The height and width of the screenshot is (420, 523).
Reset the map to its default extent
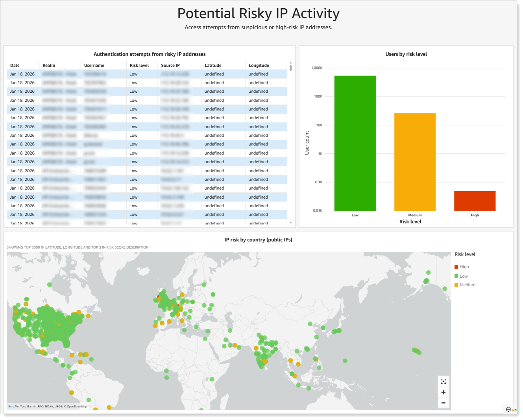pyautogui.click(x=443, y=381)
